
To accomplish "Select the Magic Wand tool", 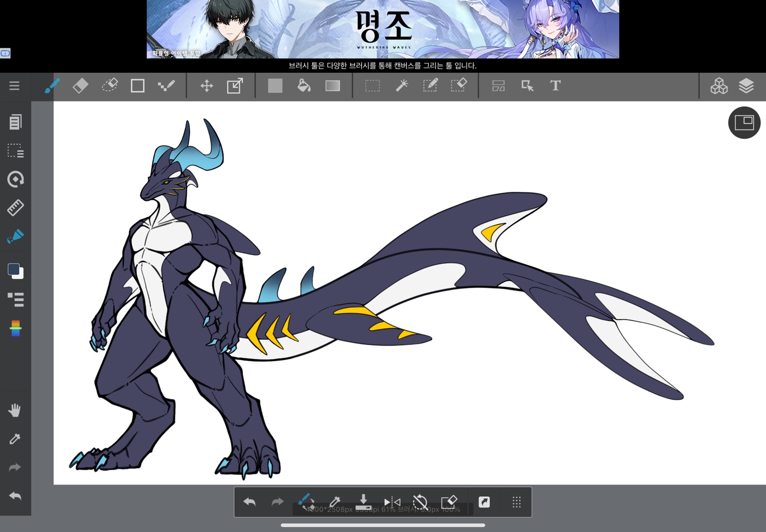I will click(402, 86).
